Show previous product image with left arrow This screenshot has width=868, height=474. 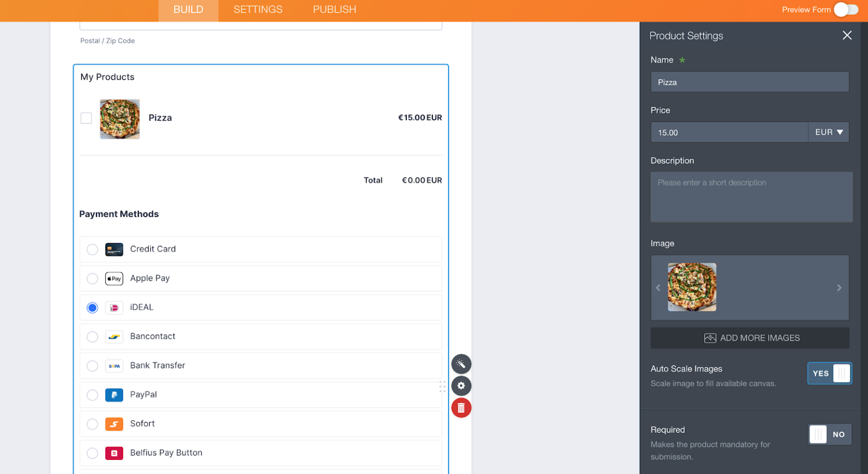(658, 288)
